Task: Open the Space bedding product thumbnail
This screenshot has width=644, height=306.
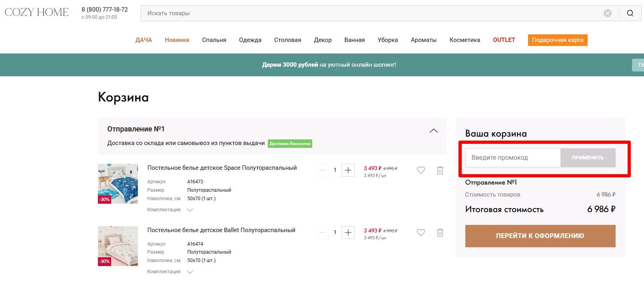Action: pos(118,184)
